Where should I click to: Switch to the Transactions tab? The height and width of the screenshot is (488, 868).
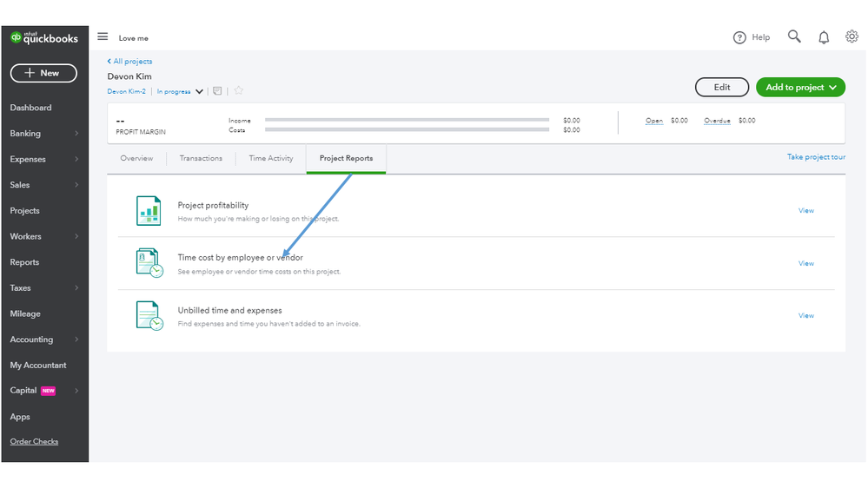[x=201, y=159]
